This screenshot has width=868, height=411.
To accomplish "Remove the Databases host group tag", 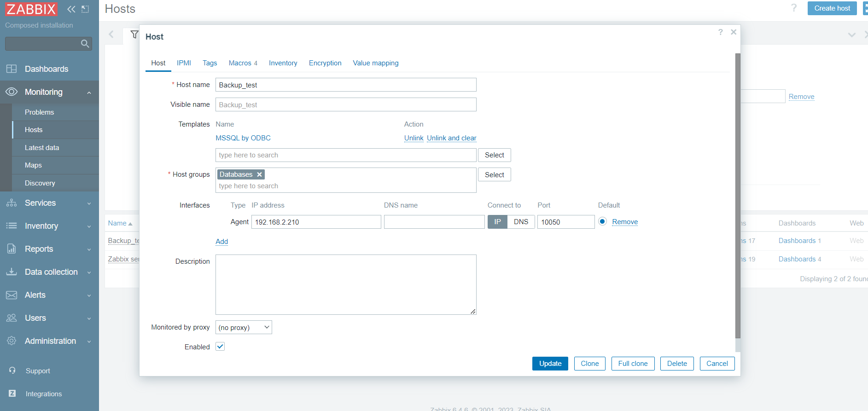I will click(260, 174).
